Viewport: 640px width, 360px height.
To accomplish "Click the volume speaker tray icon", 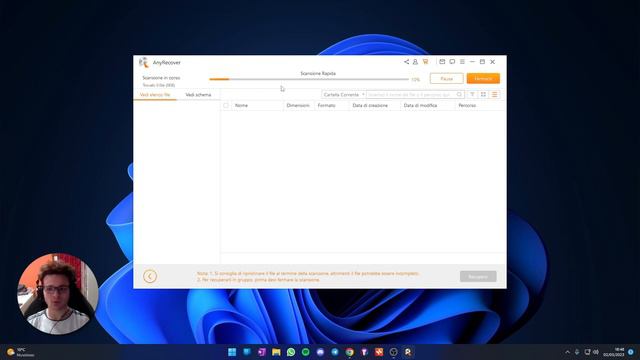I will (x=596, y=352).
